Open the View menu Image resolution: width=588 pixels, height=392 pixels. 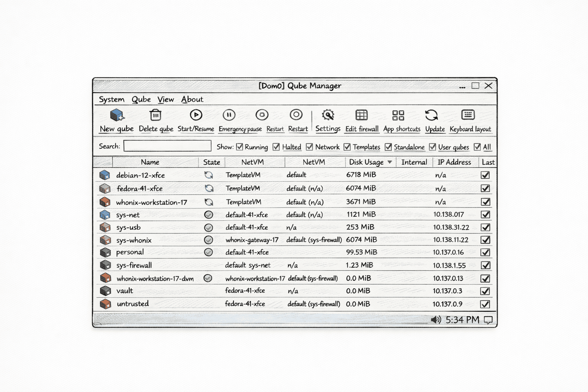166,100
